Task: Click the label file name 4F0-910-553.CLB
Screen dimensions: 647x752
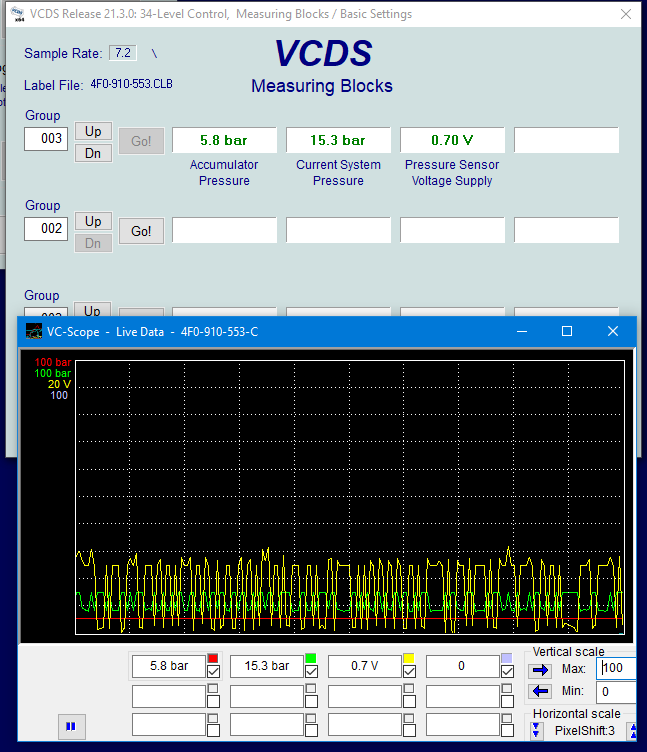Action: click(131, 84)
